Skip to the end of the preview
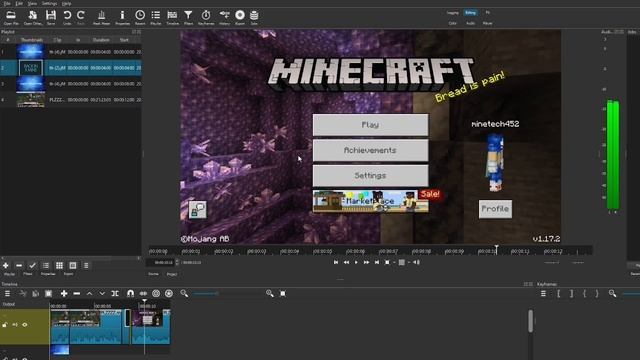Image resolution: width=640 pixels, height=360 pixels. [377, 262]
